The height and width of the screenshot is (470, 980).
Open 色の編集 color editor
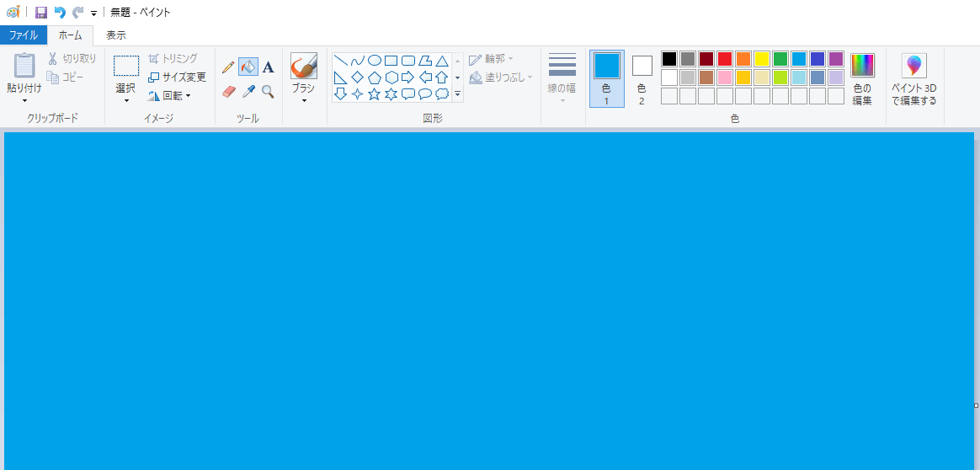[x=862, y=78]
